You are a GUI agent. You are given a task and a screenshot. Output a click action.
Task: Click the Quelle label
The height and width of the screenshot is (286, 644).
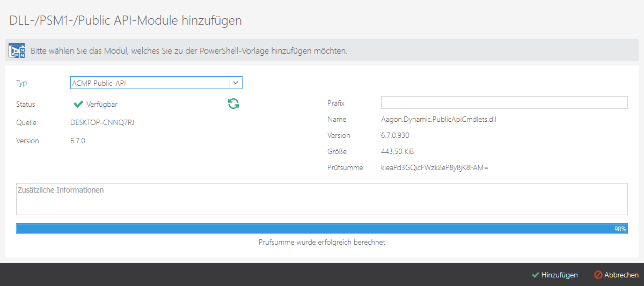point(26,122)
